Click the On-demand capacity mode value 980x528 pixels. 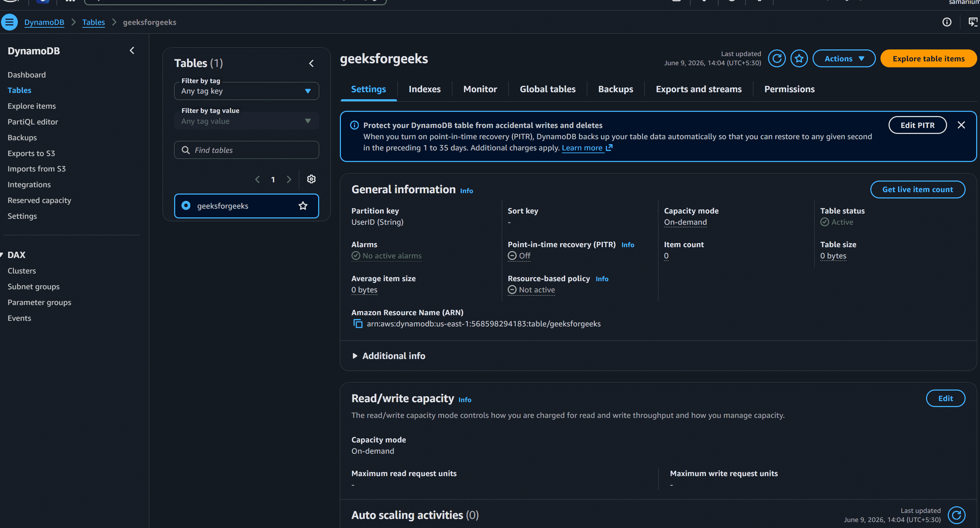[685, 222]
